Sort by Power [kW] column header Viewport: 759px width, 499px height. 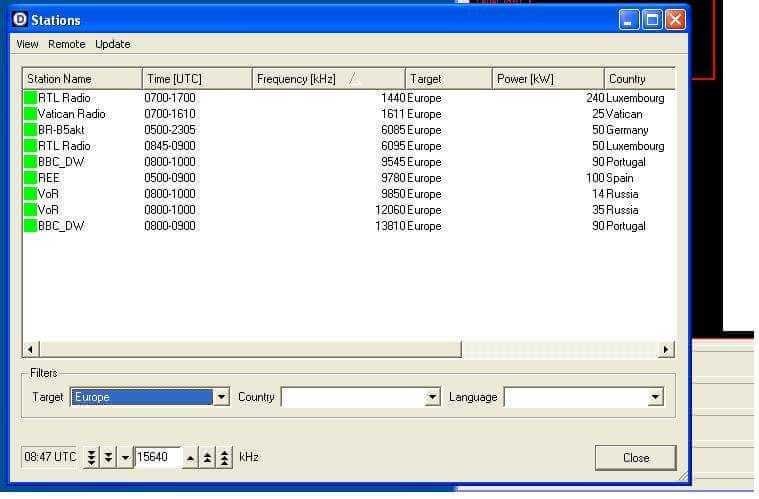(x=547, y=78)
